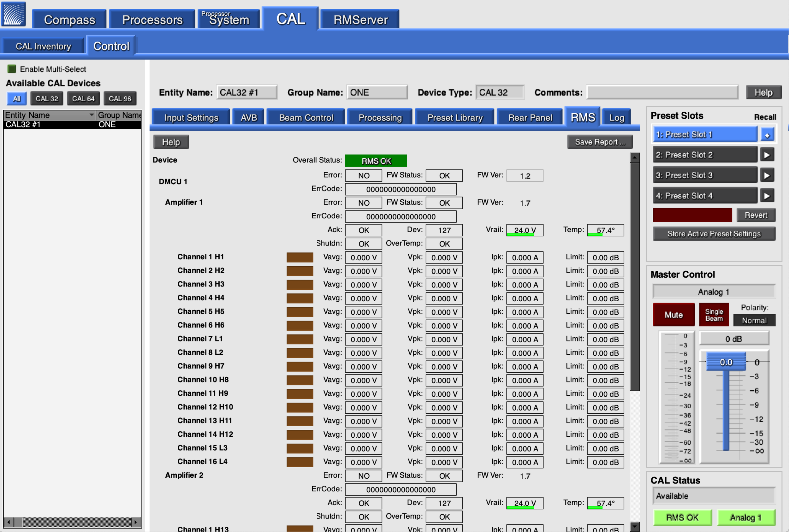Click Group Name column header
Image resolution: width=789 pixels, height=532 pixels.
[x=119, y=115]
